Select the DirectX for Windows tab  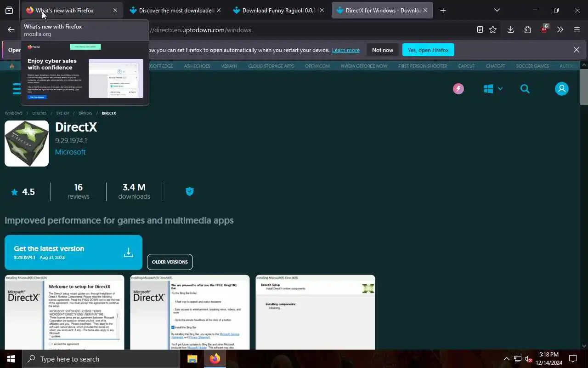click(x=382, y=10)
